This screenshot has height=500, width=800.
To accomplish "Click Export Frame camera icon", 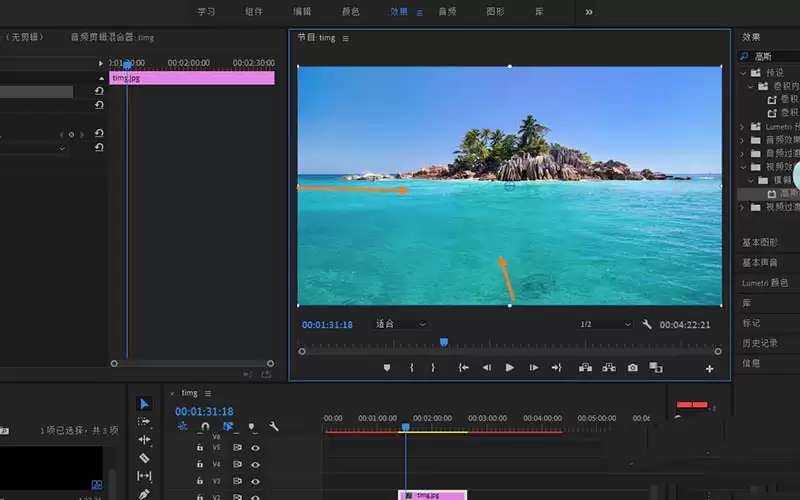I will pyautogui.click(x=633, y=368).
